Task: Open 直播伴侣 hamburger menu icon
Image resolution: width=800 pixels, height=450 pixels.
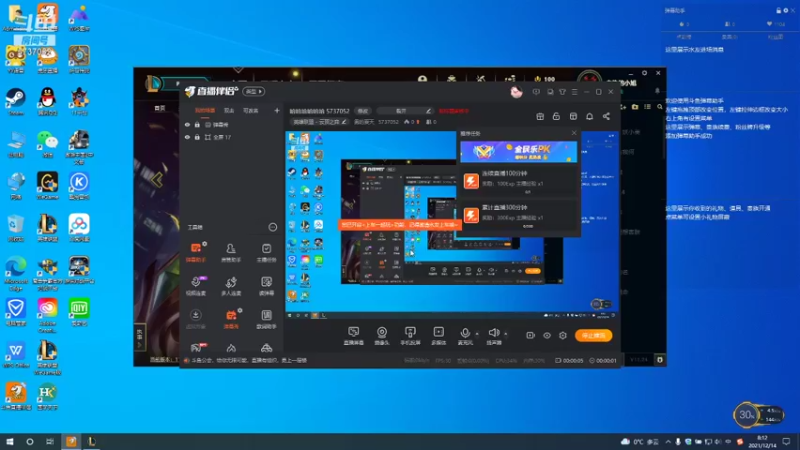Action: (574, 92)
